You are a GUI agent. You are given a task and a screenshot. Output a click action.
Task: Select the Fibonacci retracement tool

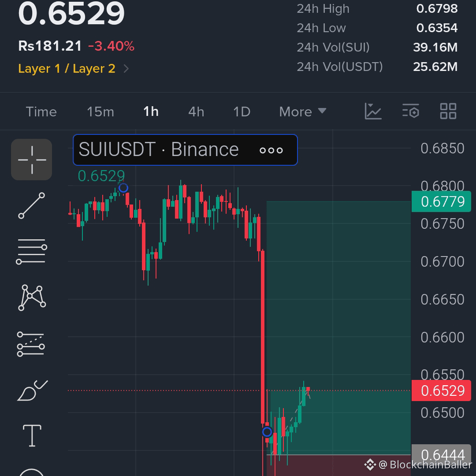[31, 344]
